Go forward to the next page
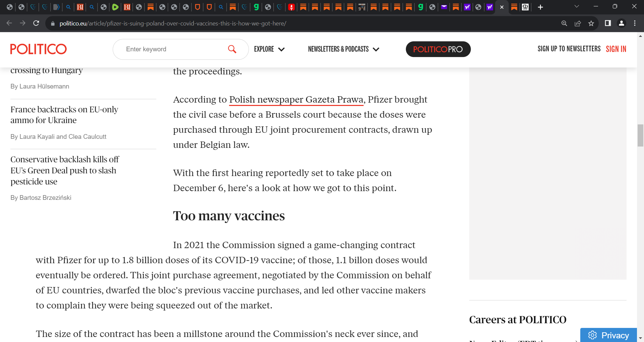 [x=22, y=23]
